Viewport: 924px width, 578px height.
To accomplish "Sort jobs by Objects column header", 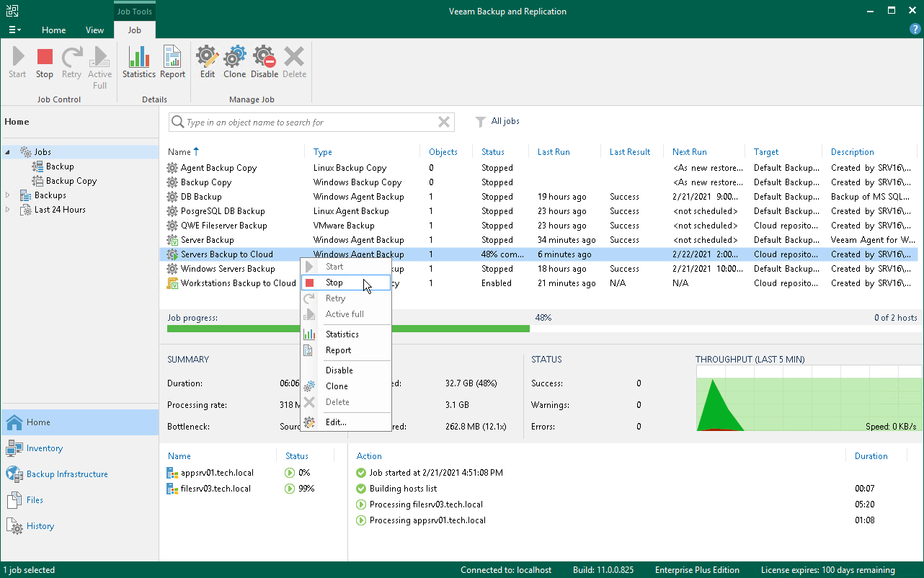I will (x=443, y=152).
